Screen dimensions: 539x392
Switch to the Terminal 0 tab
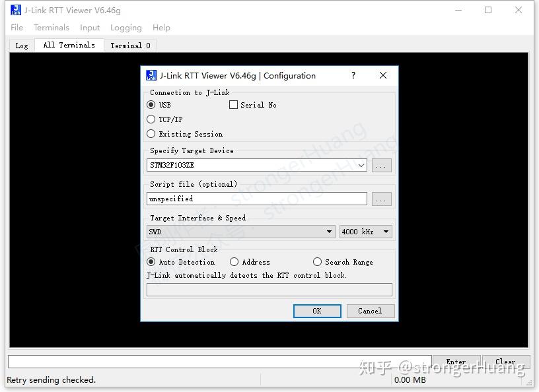129,45
